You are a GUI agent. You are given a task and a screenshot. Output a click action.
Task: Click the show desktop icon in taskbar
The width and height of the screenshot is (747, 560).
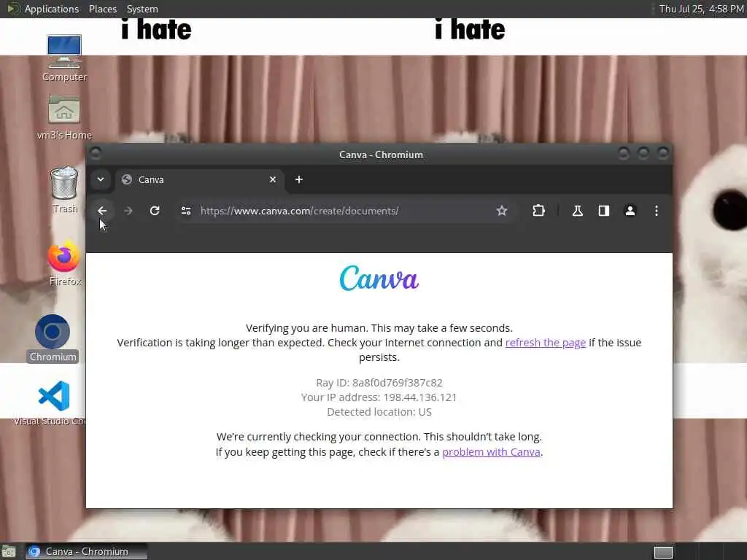(9, 551)
